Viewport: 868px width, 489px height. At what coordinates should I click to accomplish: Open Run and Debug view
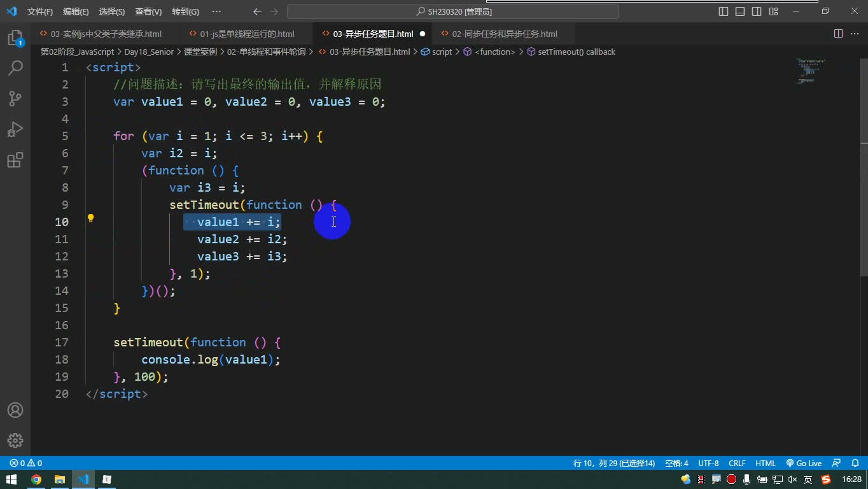click(15, 129)
